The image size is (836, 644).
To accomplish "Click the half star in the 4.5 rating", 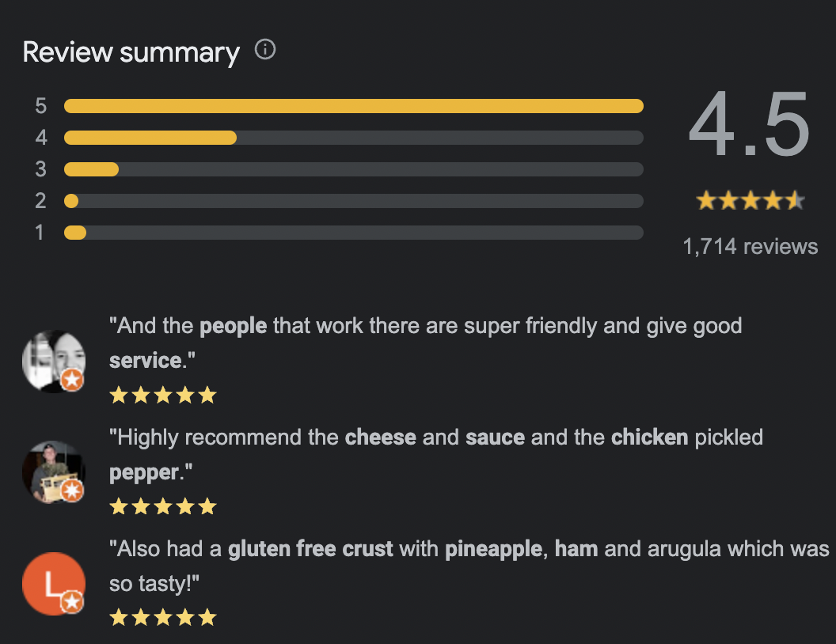I will [x=794, y=200].
